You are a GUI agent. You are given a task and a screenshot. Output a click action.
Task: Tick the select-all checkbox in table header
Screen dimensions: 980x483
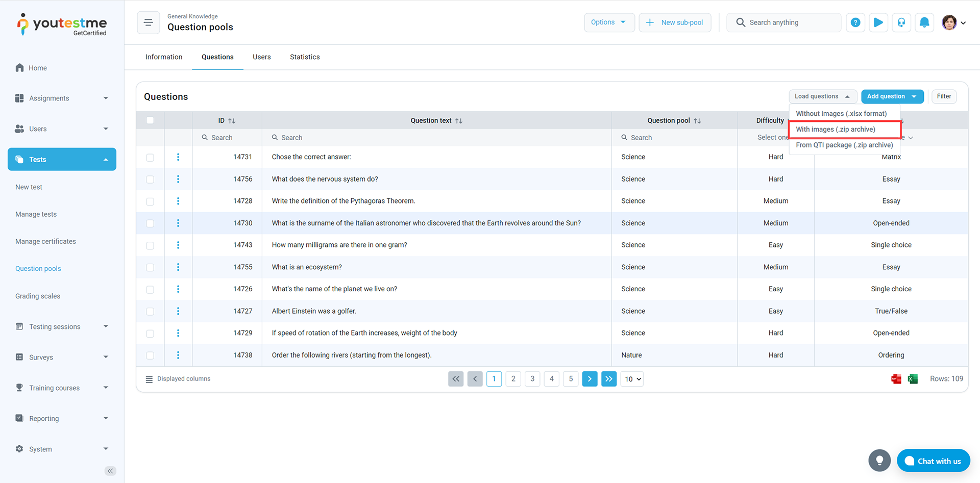click(x=150, y=120)
